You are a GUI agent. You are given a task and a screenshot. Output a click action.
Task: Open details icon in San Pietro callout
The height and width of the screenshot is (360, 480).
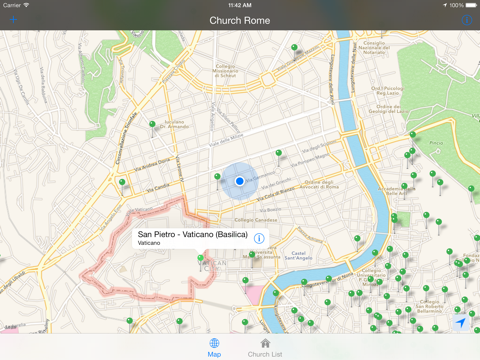point(259,238)
